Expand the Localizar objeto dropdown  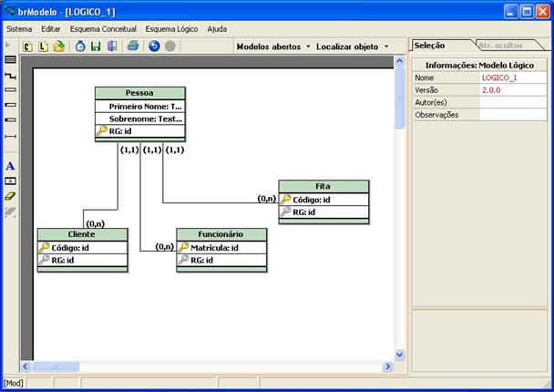[x=352, y=46]
